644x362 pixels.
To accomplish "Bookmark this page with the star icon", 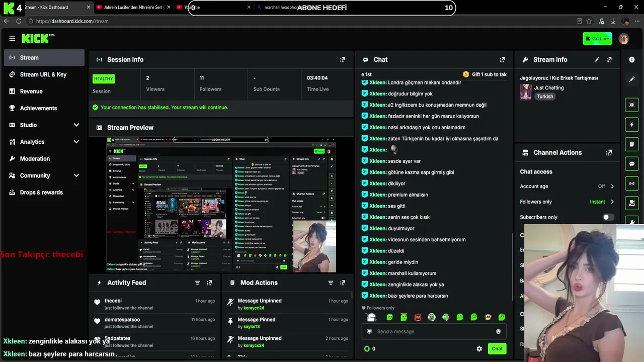I will pos(589,21).
